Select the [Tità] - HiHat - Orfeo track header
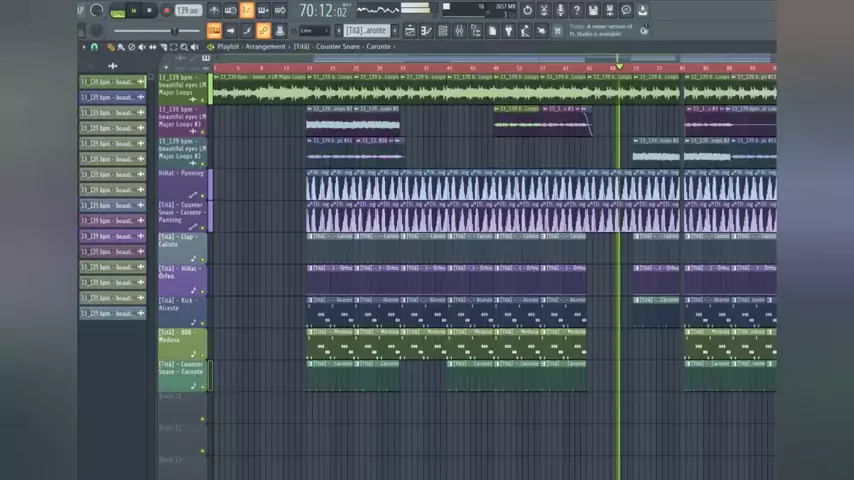The width and height of the screenshot is (854, 480). 182,280
